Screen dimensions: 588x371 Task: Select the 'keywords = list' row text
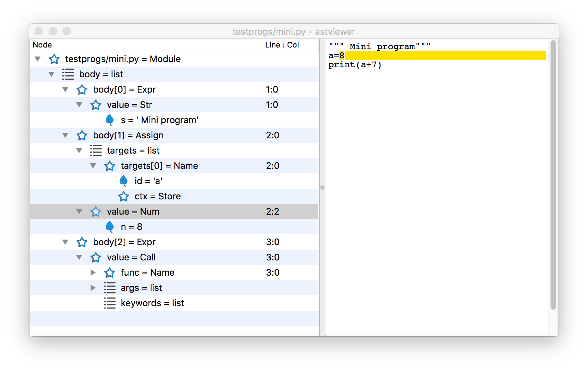(x=152, y=303)
